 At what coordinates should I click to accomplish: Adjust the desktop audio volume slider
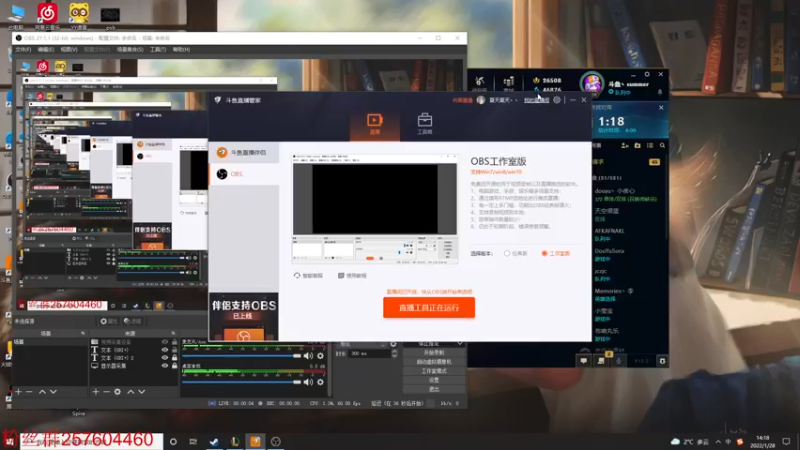click(x=241, y=382)
